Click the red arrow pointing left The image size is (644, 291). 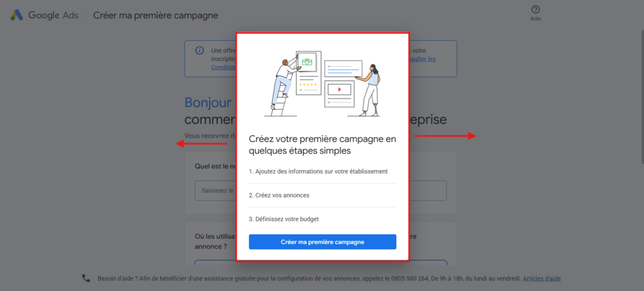point(202,144)
